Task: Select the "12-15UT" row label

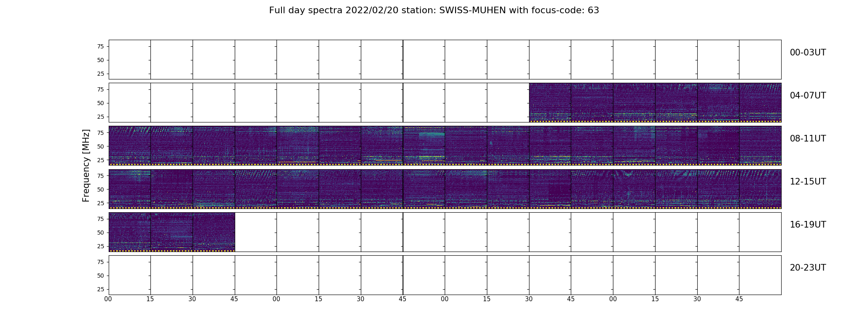Action: 808,182
